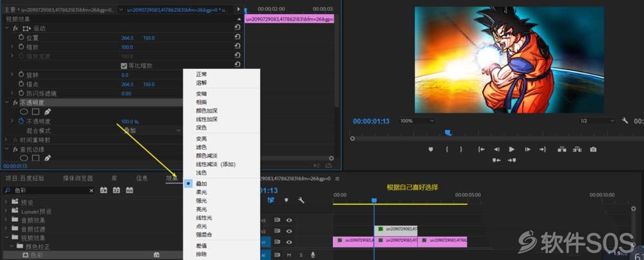The height and width of the screenshot is (260, 644).
Task: Reset the 位置 (Position) parameter
Action: pos(238,37)
